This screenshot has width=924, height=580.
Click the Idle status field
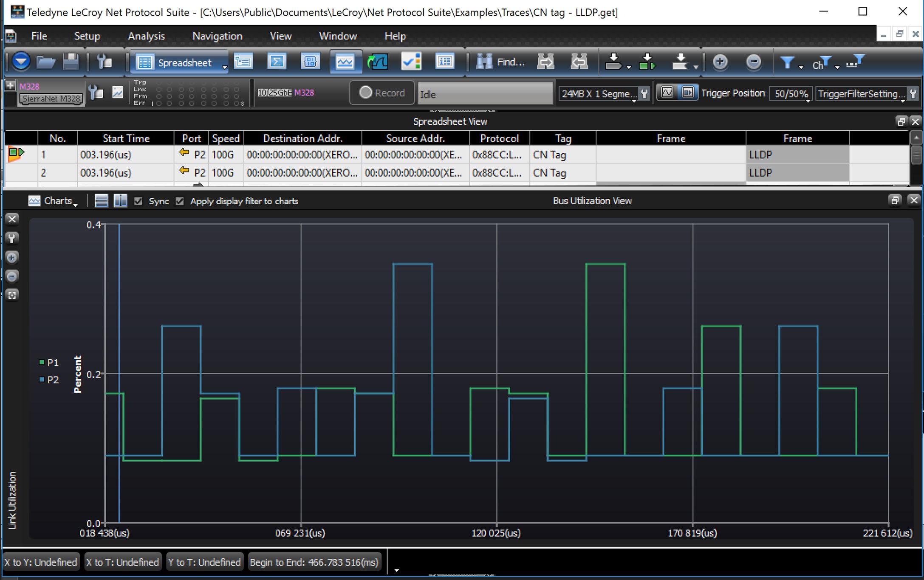(485, 94)
